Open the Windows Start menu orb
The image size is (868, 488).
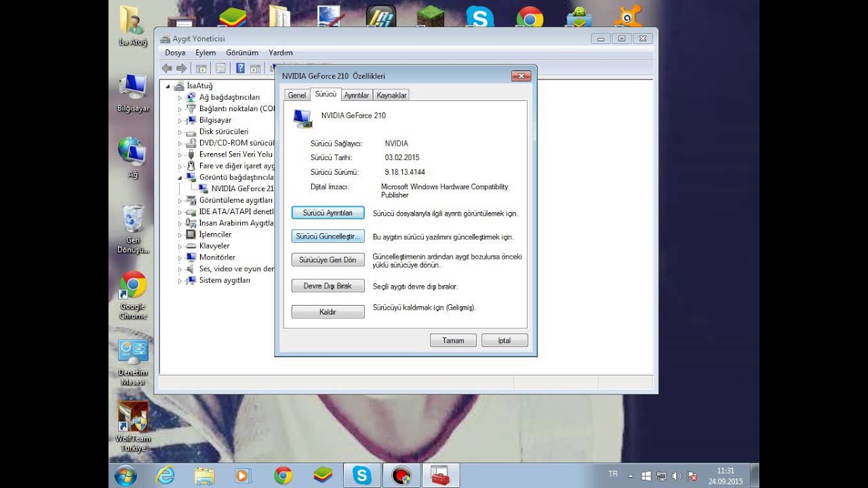point(125,475)
